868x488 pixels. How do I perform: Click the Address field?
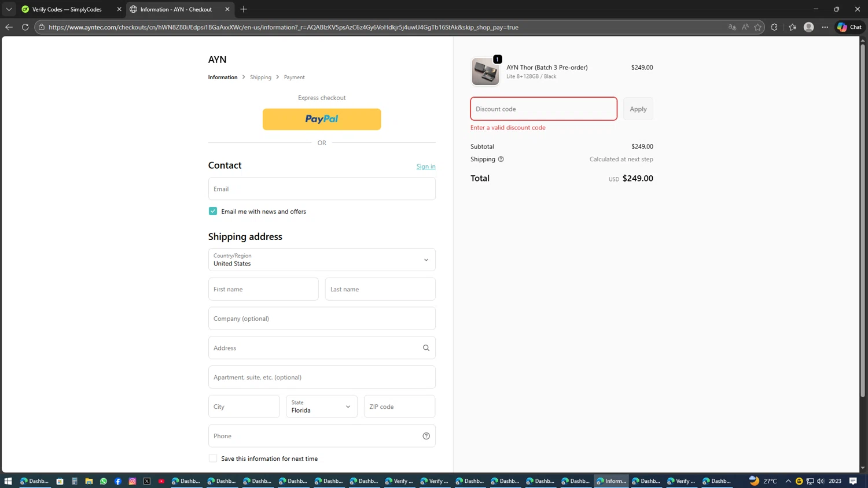(x=322, y=348)
